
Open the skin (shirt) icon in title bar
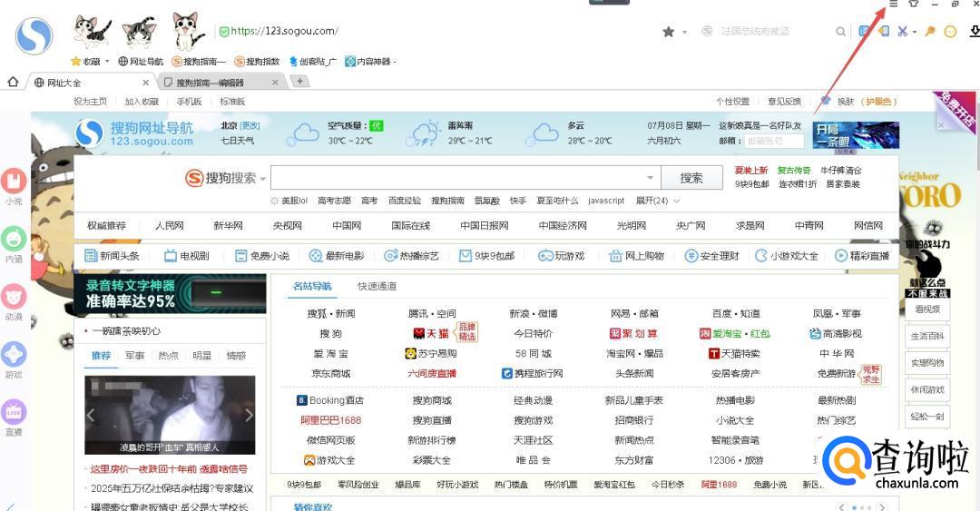point(913,4)
